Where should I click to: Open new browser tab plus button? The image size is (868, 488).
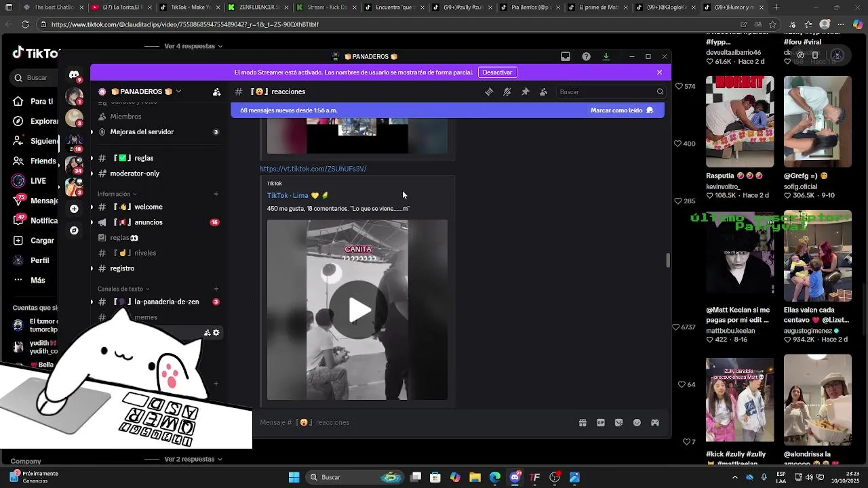pos(776,7)
